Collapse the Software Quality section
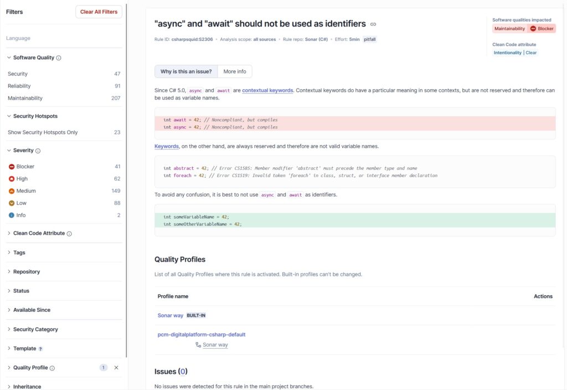This screenshot has width=567, height=392. [9, 57]
